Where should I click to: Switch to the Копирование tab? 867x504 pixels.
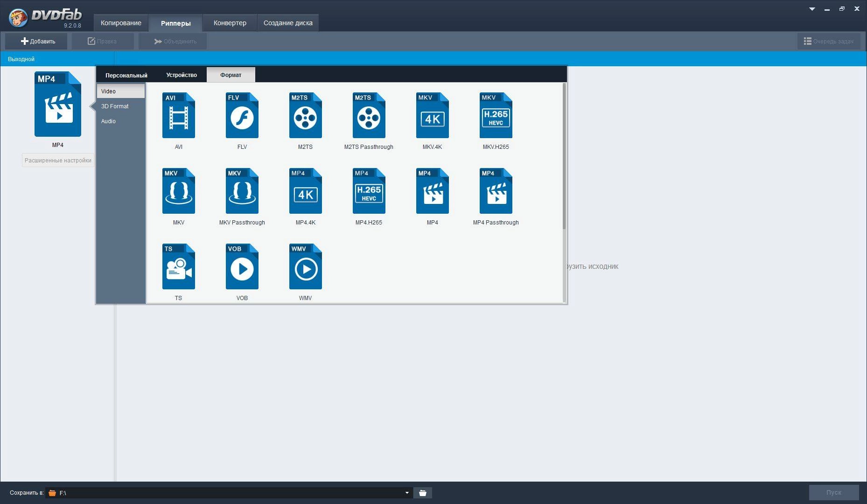pos(121,23)
